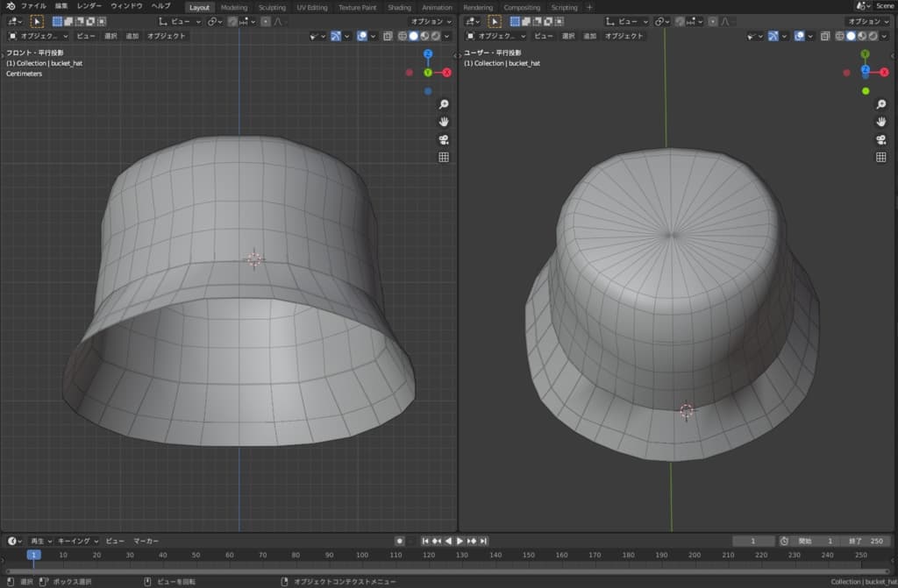Screen dimensions: 898x588
Task: Open the オブジェクト mode dropdown in left viewport
Action: pos(39,36)
